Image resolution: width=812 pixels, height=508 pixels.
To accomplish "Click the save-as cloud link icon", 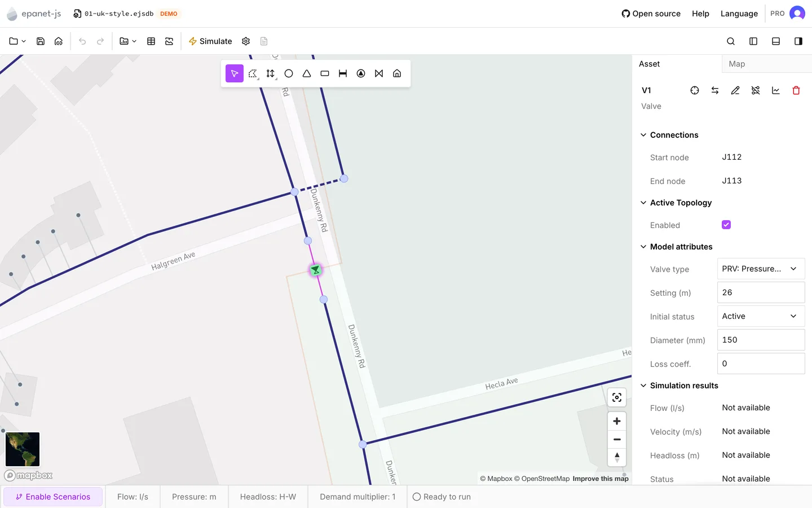I will [59, 41].
